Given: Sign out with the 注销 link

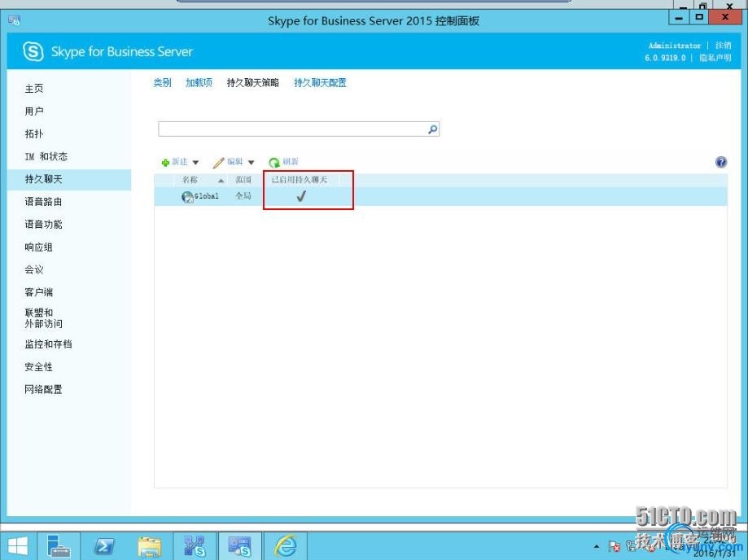Looking at the screenshot, I should pos(724,46).
